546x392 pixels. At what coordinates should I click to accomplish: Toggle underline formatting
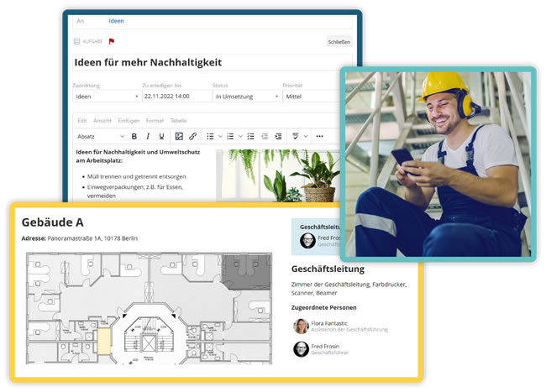pyautogui.click(x=161, y=136)
